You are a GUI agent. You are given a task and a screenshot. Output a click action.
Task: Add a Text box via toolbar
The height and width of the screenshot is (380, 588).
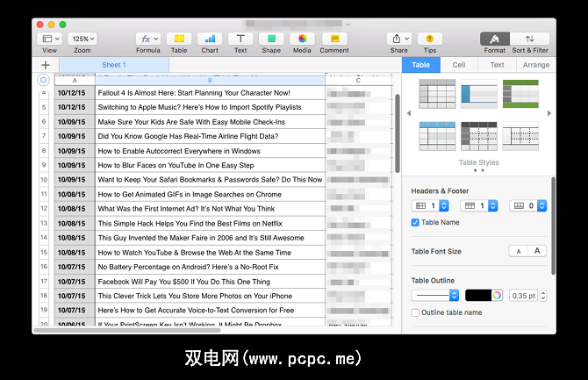pyautogui.click(x=240, y=39)
